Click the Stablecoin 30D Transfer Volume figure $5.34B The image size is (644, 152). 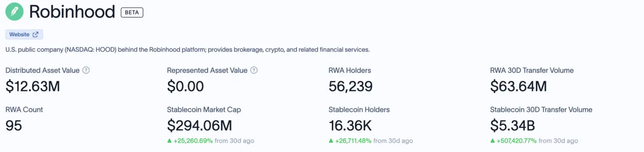[512, 125]
